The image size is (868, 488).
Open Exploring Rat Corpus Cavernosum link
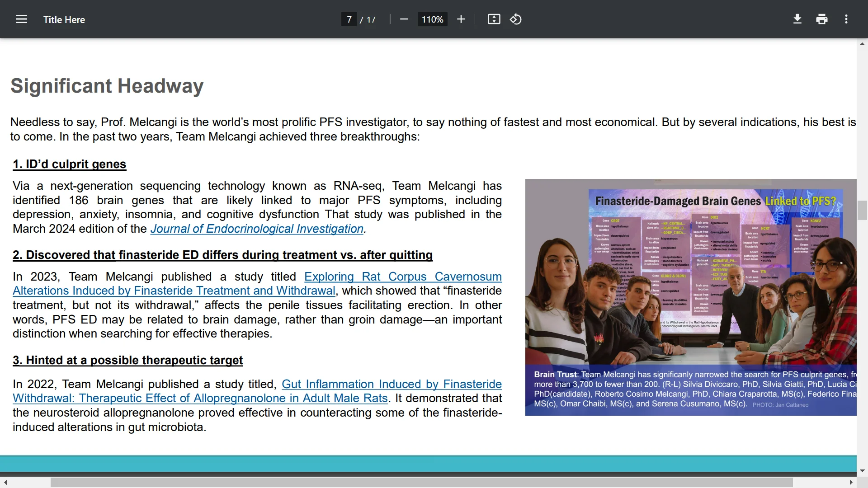[x=257, y=284]
